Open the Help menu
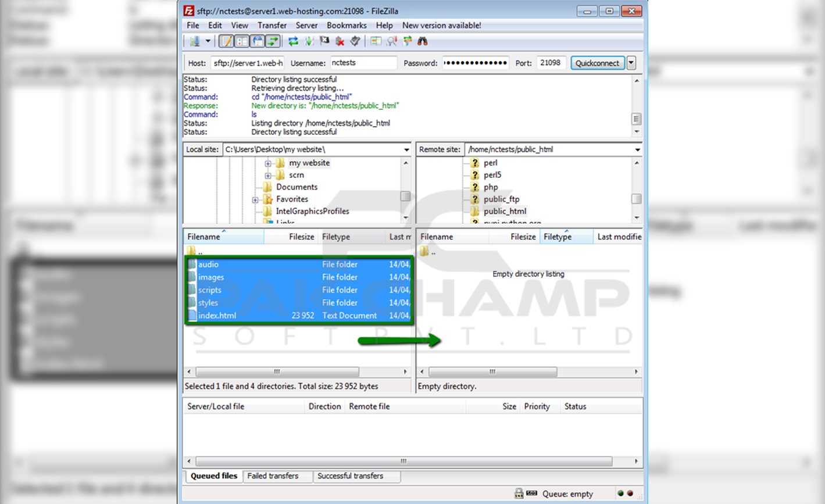The height and width of the screenshot is (504, 825). click(x=384, y=26)
